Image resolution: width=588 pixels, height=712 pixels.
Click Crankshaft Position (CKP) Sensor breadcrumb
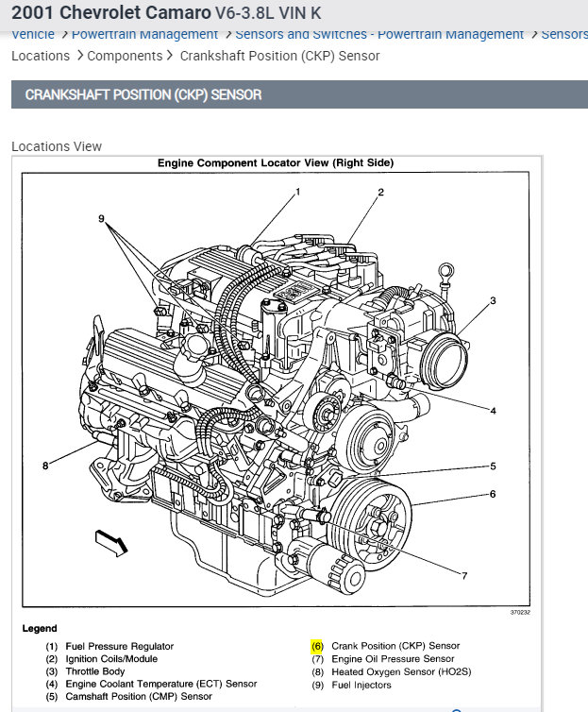[x=279, y=56]
